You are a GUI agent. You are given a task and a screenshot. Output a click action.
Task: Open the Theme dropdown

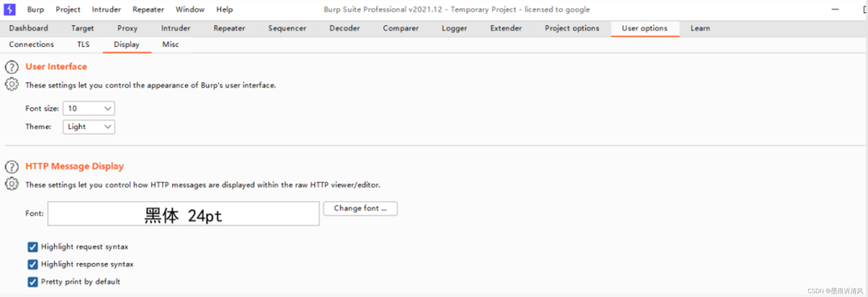click(x=89, y=127)
